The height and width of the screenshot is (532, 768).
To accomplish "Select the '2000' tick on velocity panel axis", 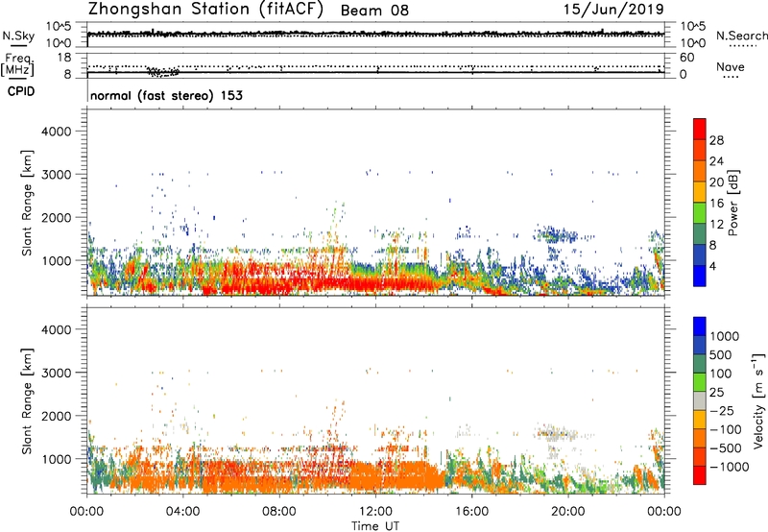I will tap(57, 416).
